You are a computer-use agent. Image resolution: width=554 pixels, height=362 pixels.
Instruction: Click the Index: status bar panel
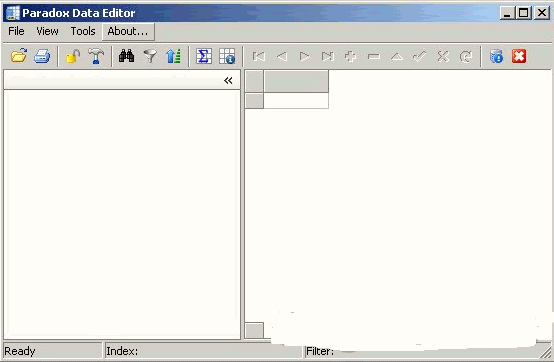point(204,351)
